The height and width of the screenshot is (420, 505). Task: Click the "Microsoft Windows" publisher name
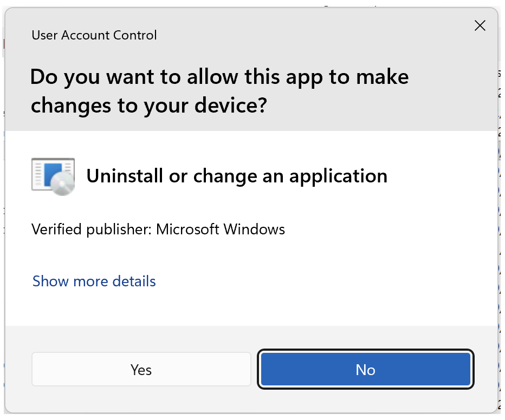pyautogui.click(x=221, y=229)
